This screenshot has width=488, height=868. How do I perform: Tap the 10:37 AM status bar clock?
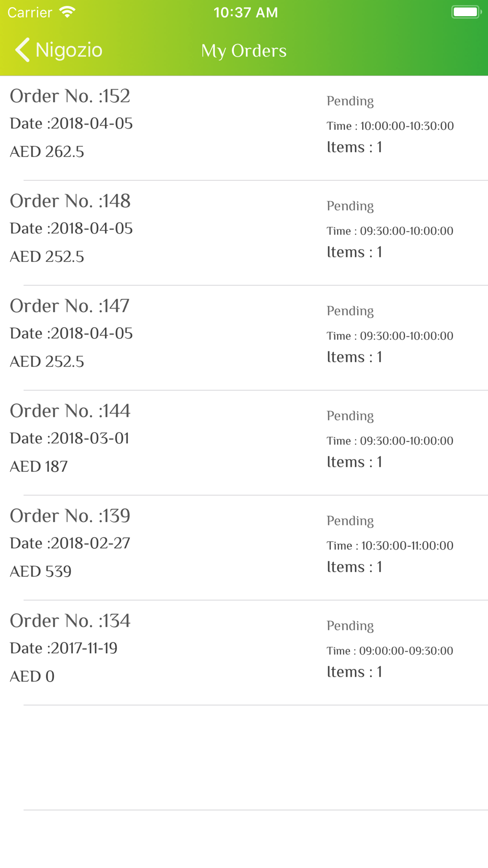point(245,12)
